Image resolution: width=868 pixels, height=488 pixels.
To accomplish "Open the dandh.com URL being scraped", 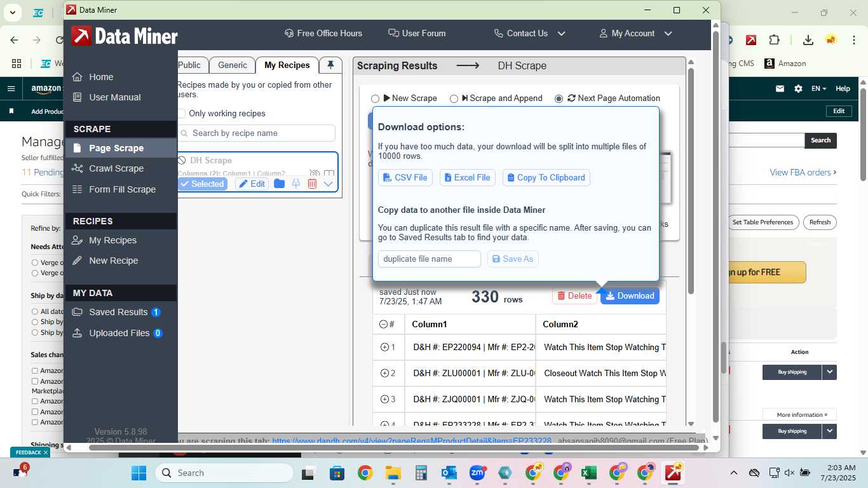I will point(412,440).
